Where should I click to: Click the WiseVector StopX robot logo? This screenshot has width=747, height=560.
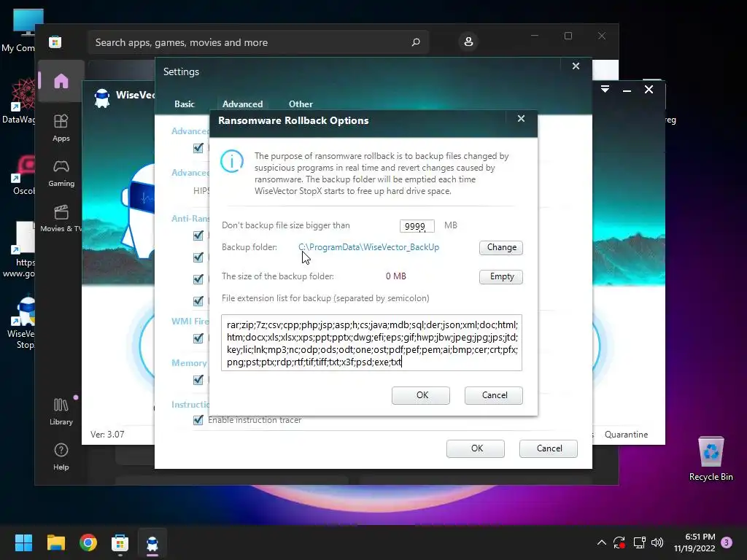(x=102, y=98)
